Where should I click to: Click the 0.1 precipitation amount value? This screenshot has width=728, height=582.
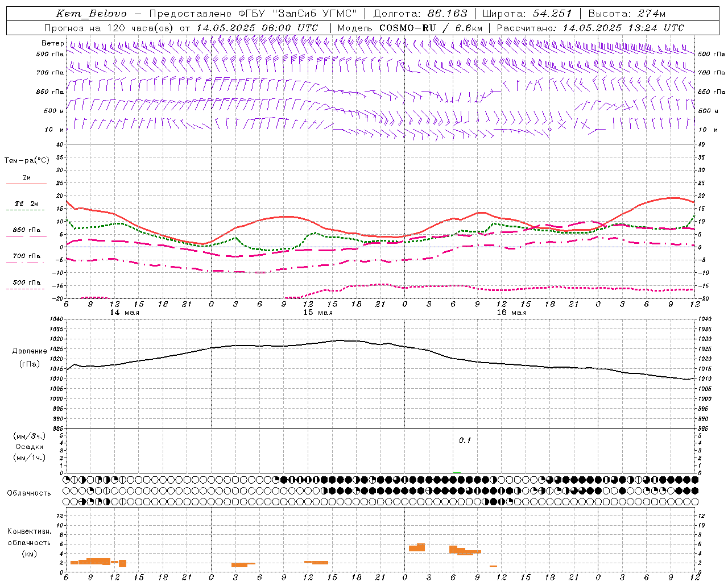coord(465,440)
